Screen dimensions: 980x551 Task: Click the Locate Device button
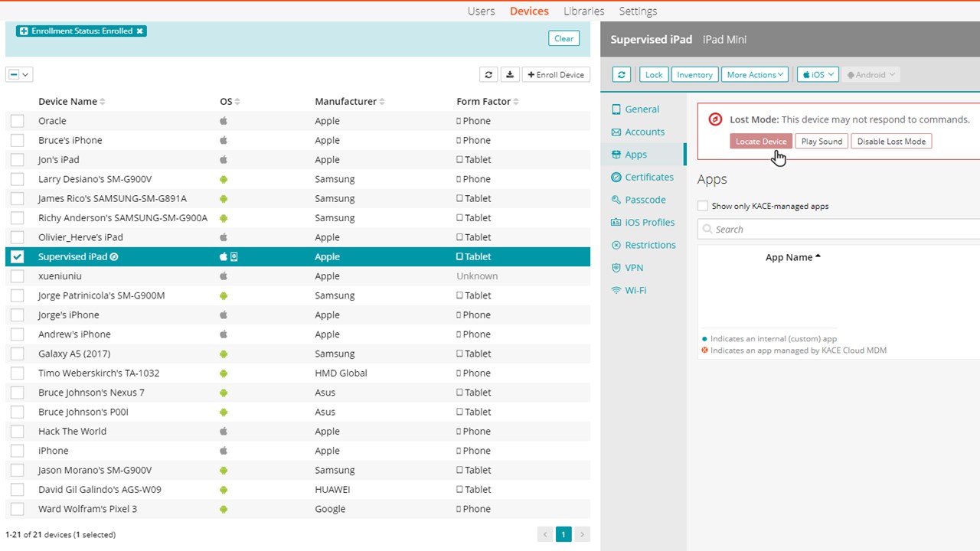(761, 142)
